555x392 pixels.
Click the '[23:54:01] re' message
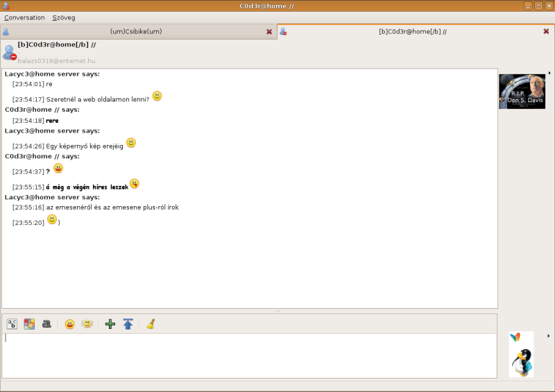tap(32, 84)
